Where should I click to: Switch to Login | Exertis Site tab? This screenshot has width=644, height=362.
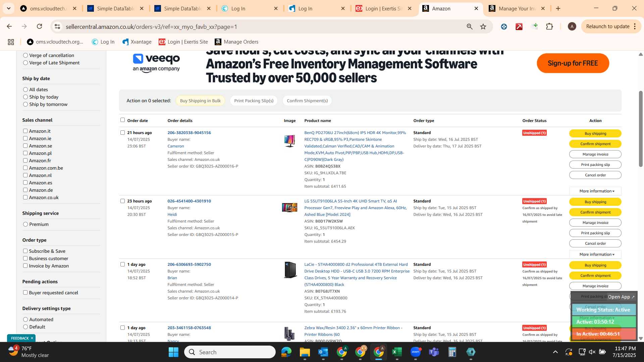click(x=384, y=8)
